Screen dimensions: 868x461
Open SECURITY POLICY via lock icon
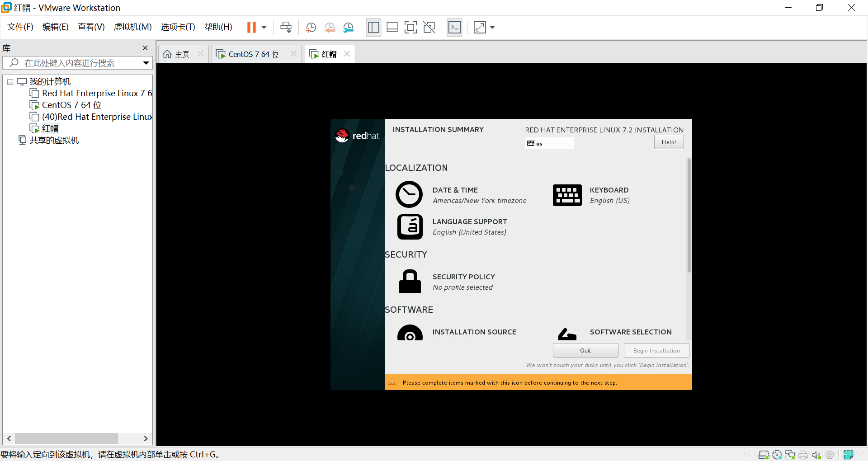(x=410, y=281)
